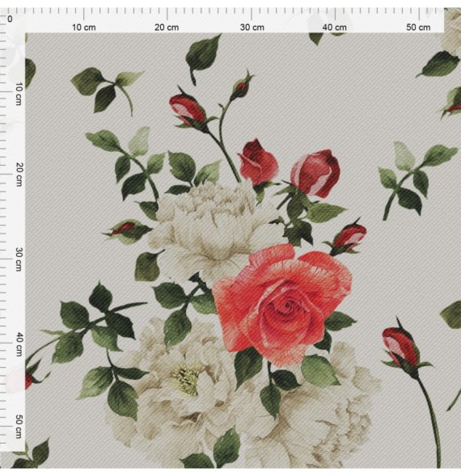Click the 50 cm label on top ruler
Viewport: 461px width, 476px height.
(418, 27)
